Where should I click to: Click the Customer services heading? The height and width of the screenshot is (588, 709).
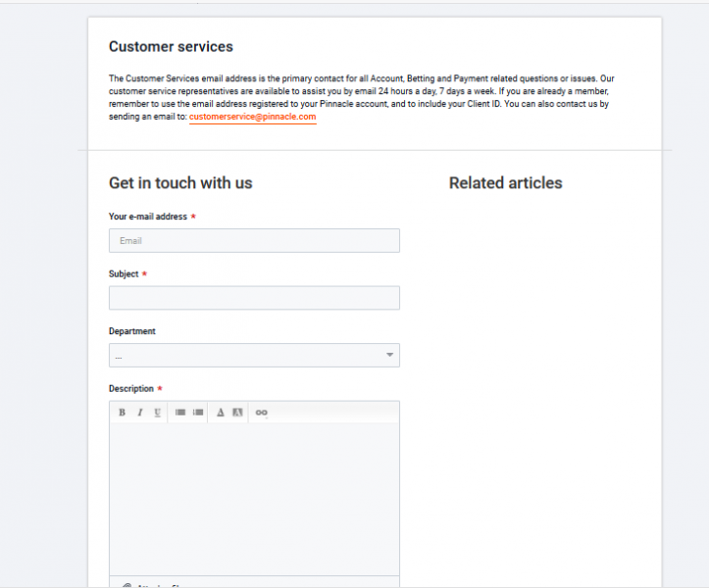(x=171, y=47)
